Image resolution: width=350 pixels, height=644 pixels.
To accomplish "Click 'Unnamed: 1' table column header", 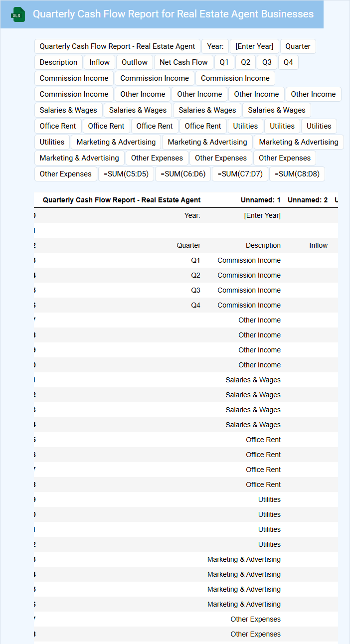I will (x=260, y=200).
